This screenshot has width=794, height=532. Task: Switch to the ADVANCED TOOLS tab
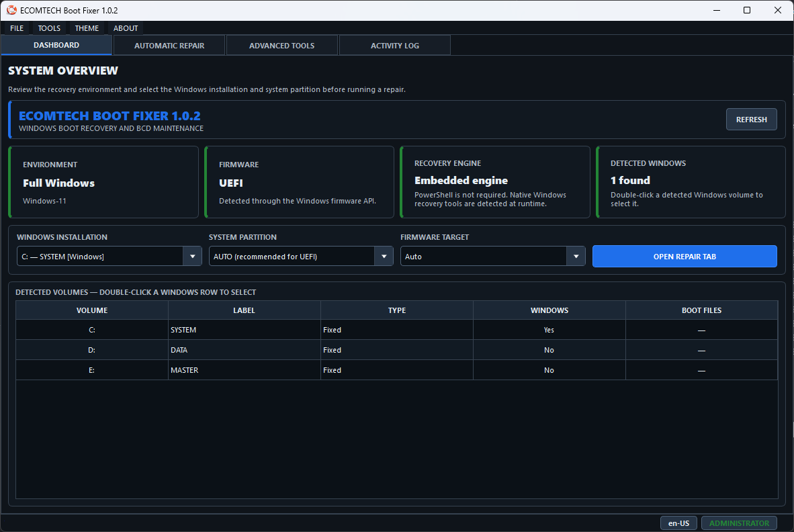click(281, 46)
